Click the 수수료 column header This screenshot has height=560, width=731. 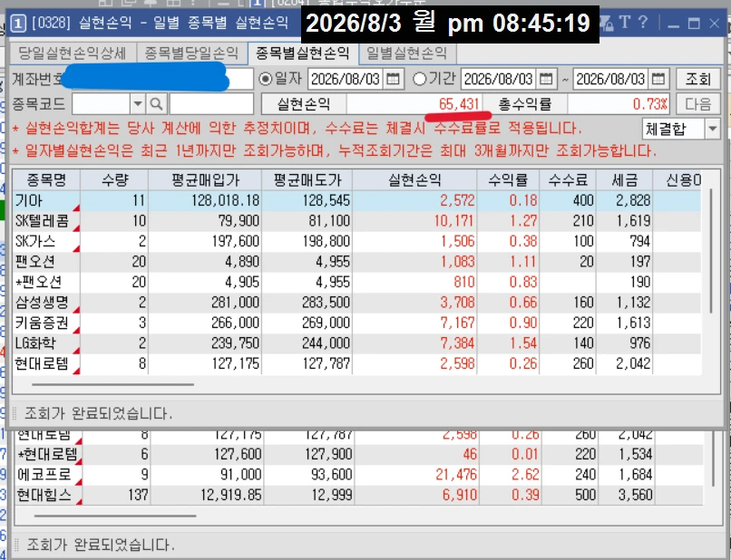[569, 179]
